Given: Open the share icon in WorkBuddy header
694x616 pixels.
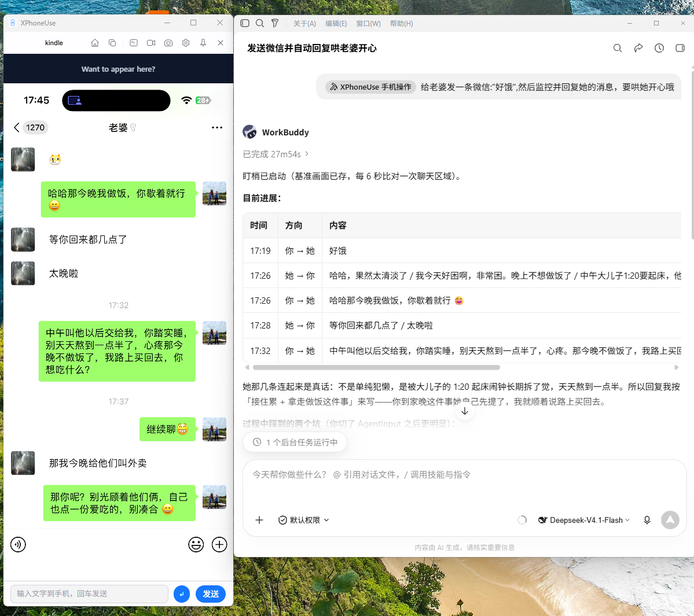Looking at the screenshot, I should coord(638,48).
